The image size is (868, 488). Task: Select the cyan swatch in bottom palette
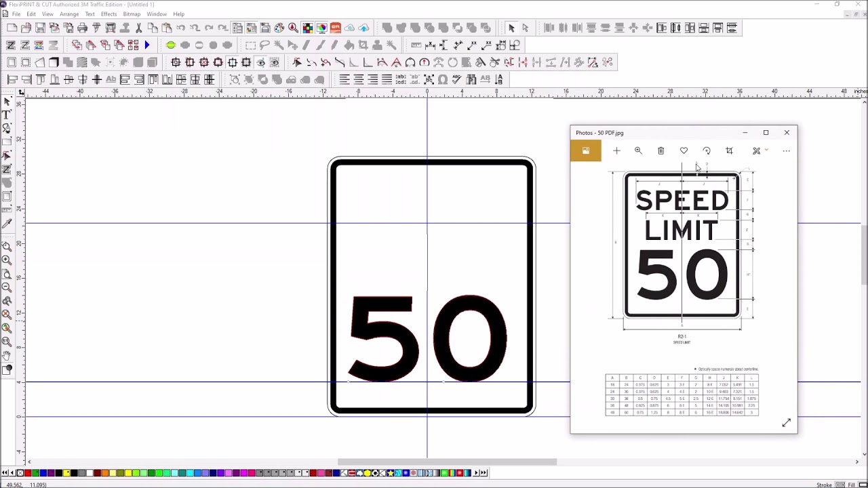[190, 472]
